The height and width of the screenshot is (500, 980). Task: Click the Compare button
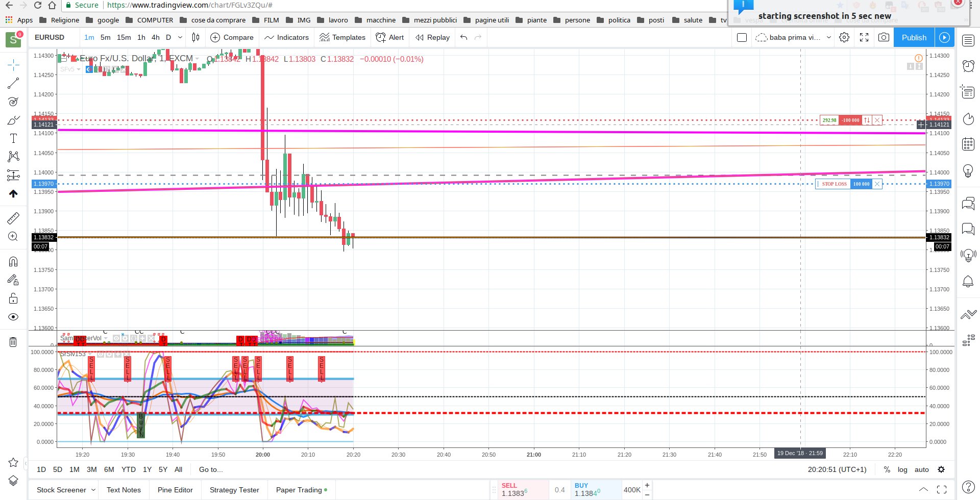coord(232,37)
